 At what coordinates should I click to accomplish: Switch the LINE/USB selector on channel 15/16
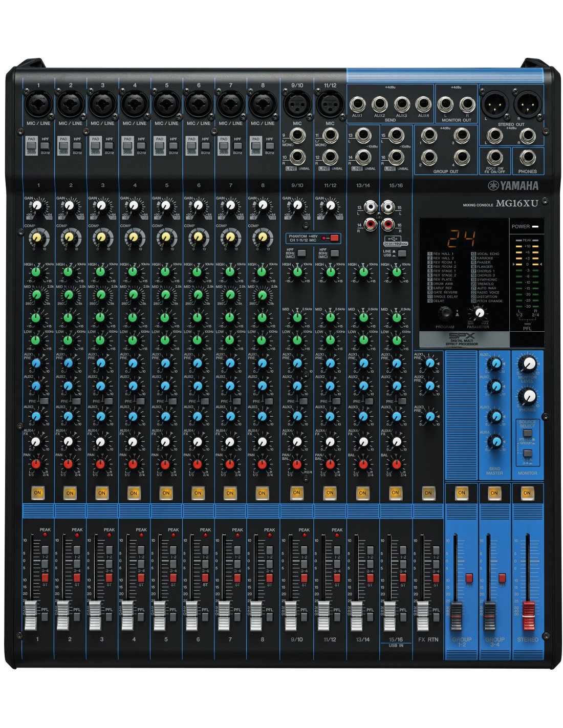402,253
